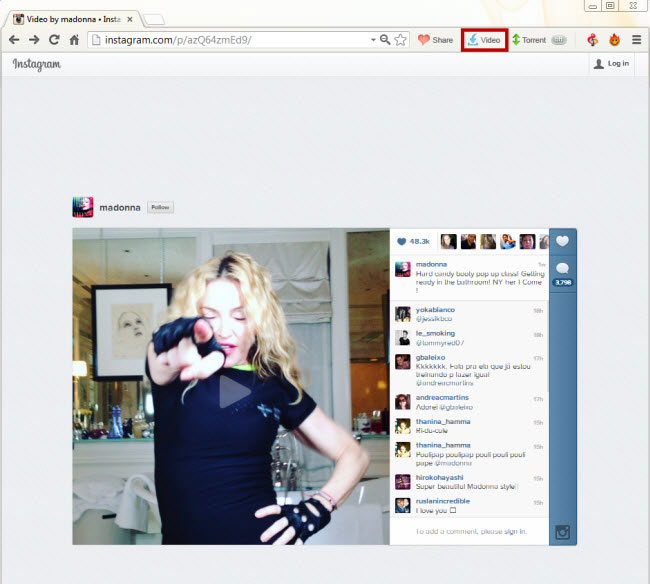
Task: Open fourth liker avatar thumbnail
Action: [x=508, y=241]
